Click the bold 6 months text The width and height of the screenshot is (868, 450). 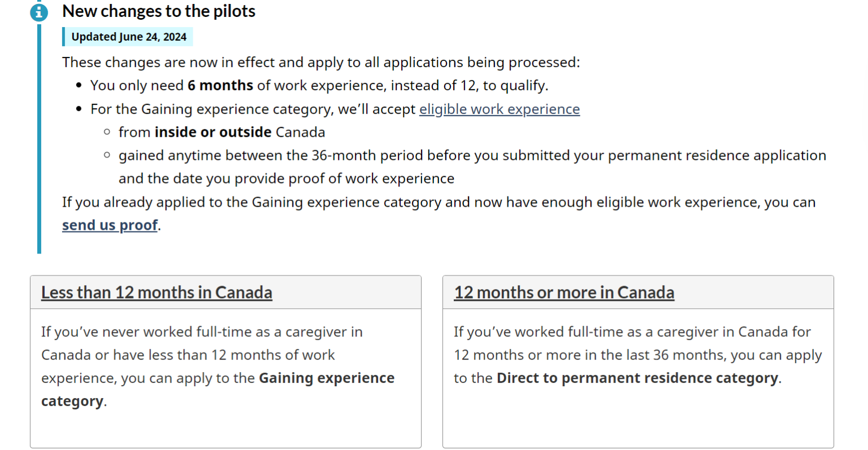click(x=220, y=85)
